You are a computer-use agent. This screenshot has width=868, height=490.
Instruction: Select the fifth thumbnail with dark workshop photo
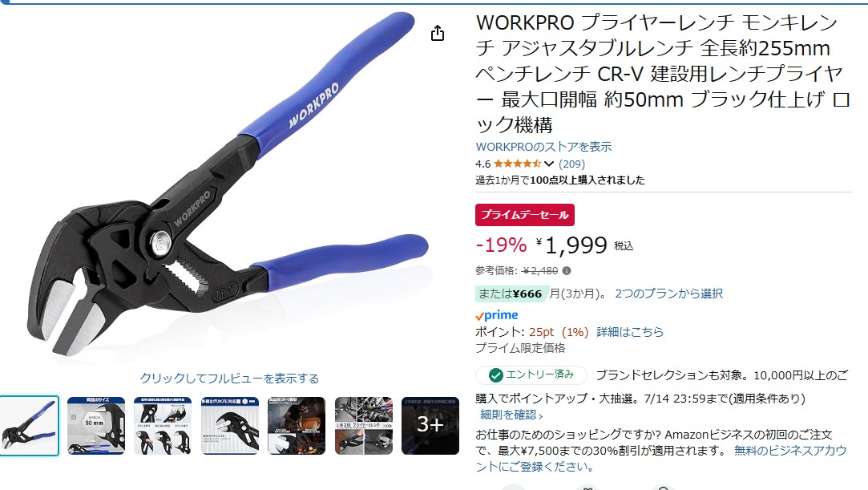297,426
